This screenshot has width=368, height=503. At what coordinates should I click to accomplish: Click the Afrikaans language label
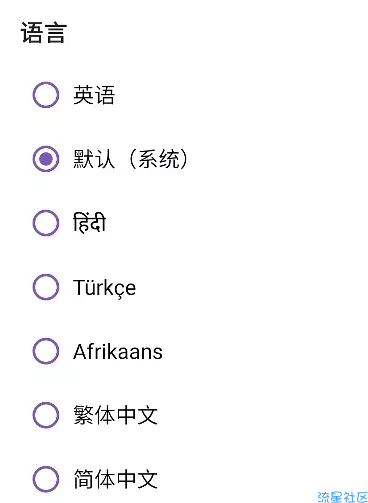(118, 352)
